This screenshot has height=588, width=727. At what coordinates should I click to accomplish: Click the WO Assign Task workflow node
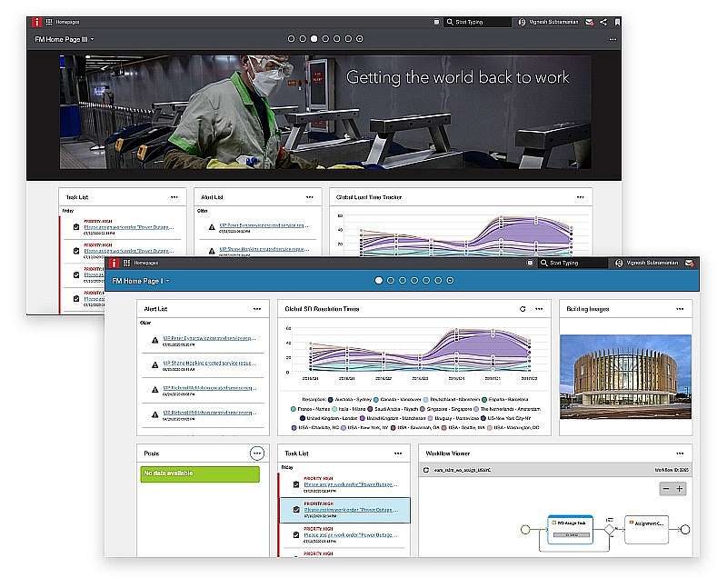click(x=570, y=529)
